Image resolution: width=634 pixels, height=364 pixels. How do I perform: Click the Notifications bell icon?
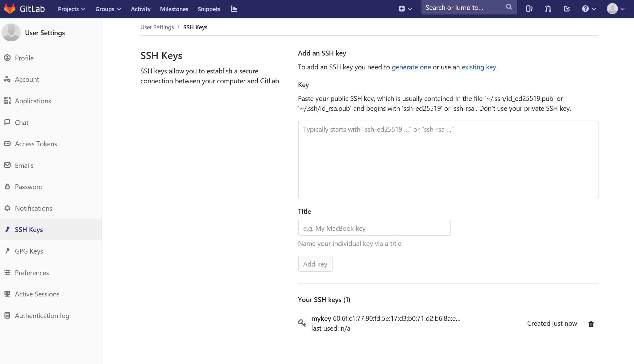click(x=7, y=208)
